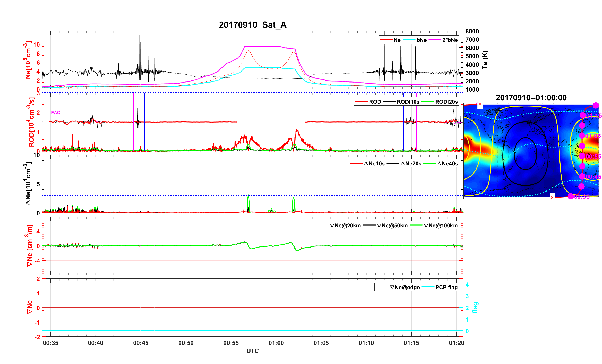This screenshot has width=602, height=364.
Task: Click the ∇Ne@edge legend label
Action: pyautogui.click(x=405, y=288)
